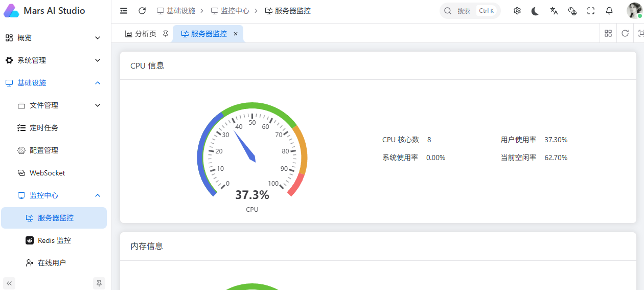Open the tab grid menu icon
The image size is (644, 290).
[608, 33]
